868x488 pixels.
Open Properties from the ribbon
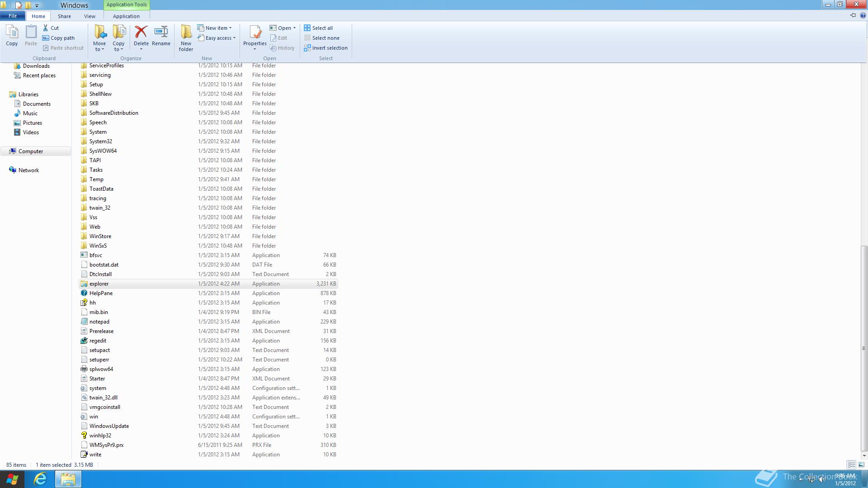click(x=255, y=38)
